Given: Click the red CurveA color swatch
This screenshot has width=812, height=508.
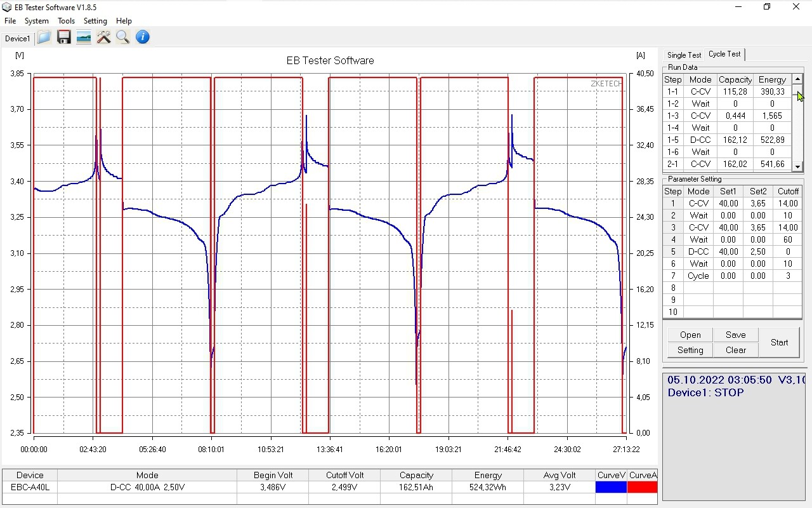Looking at the screenshot, I should [642, 487].
